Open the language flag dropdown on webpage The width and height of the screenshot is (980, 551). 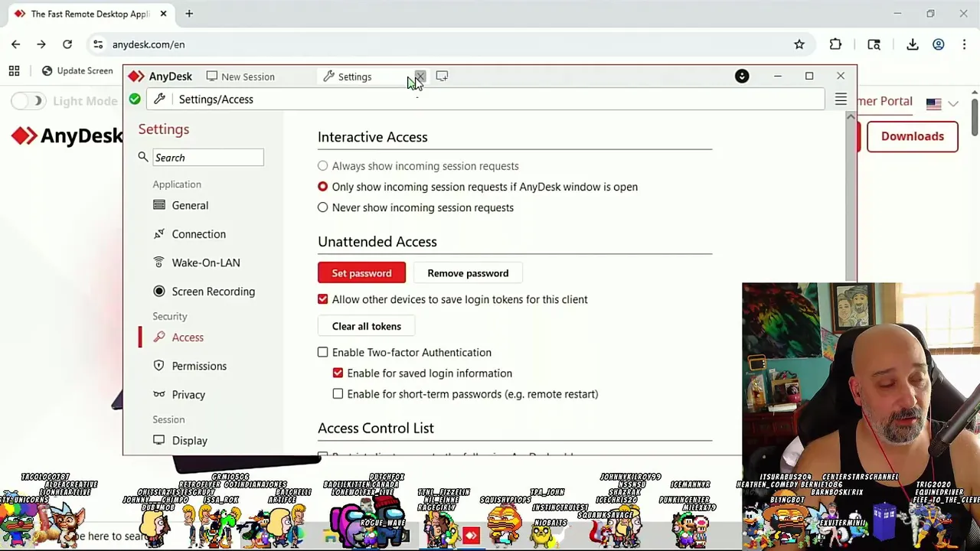click(x=942, y=103)
